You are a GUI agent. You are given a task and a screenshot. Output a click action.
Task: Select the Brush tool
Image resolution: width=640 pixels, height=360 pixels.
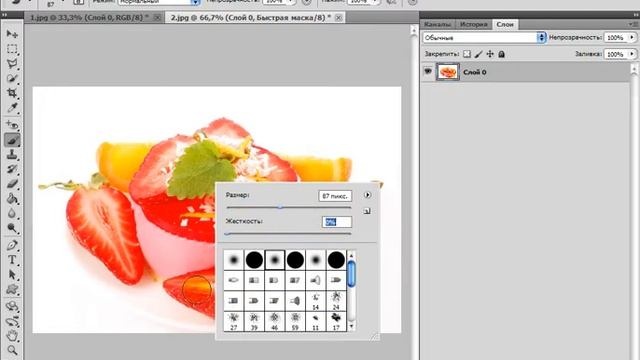click(12, 140)
